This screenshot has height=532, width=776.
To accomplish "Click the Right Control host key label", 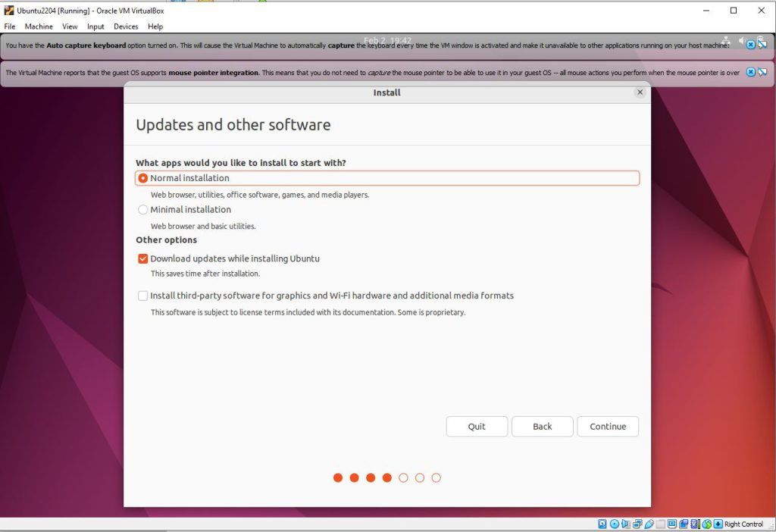I will click(x=744, y=524).
